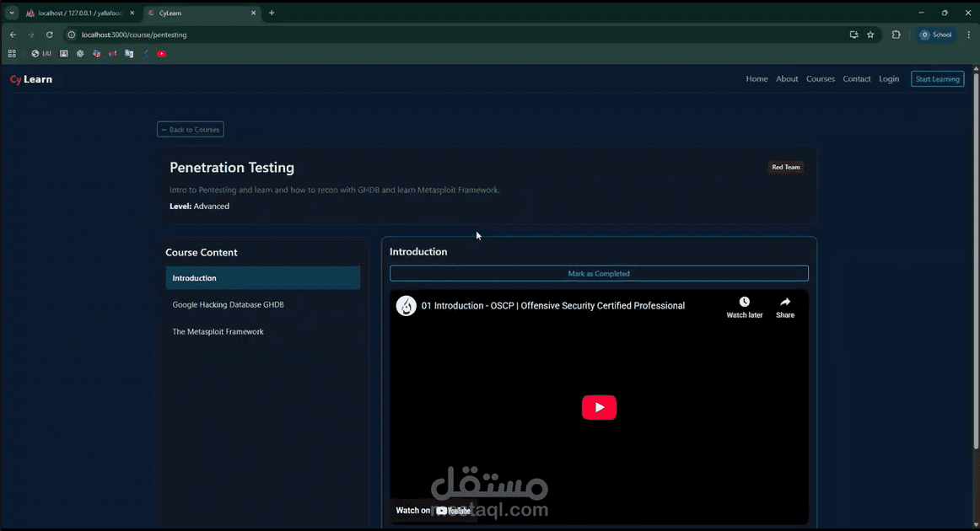Select the Introduction lesson in Course Content

pos(262,278)
